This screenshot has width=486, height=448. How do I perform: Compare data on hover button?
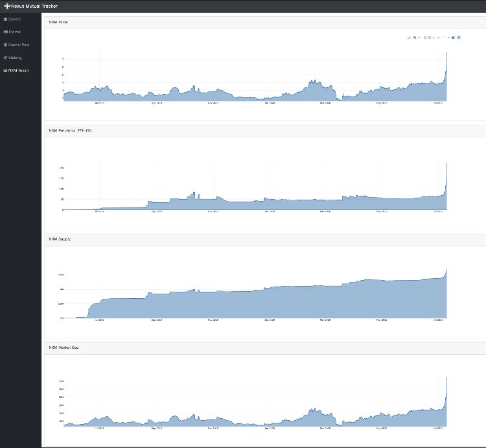pyautogui.click(x=453, y=38)
